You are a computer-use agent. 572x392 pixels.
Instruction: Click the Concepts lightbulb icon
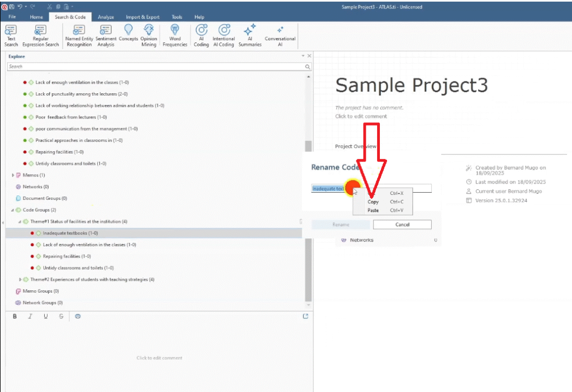tap(128, 35)
